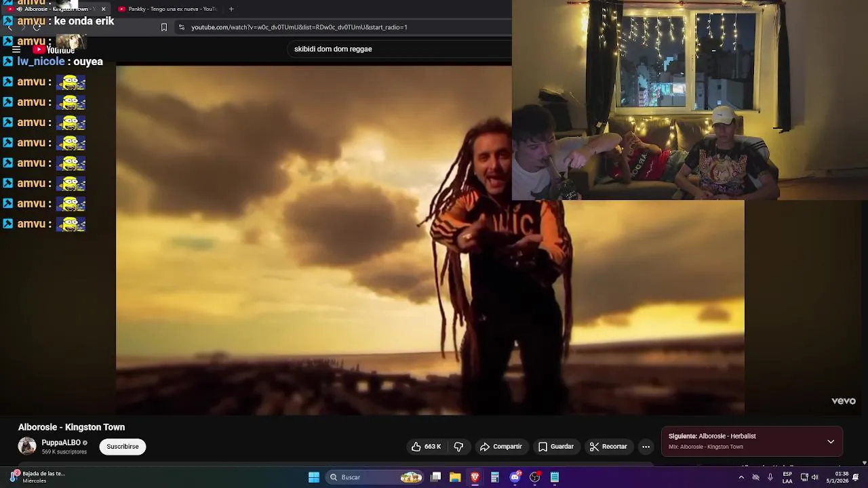Viewport: 868px width, 488px height.
Task: Open Task View on taskbar
Action: click(436, 477)
